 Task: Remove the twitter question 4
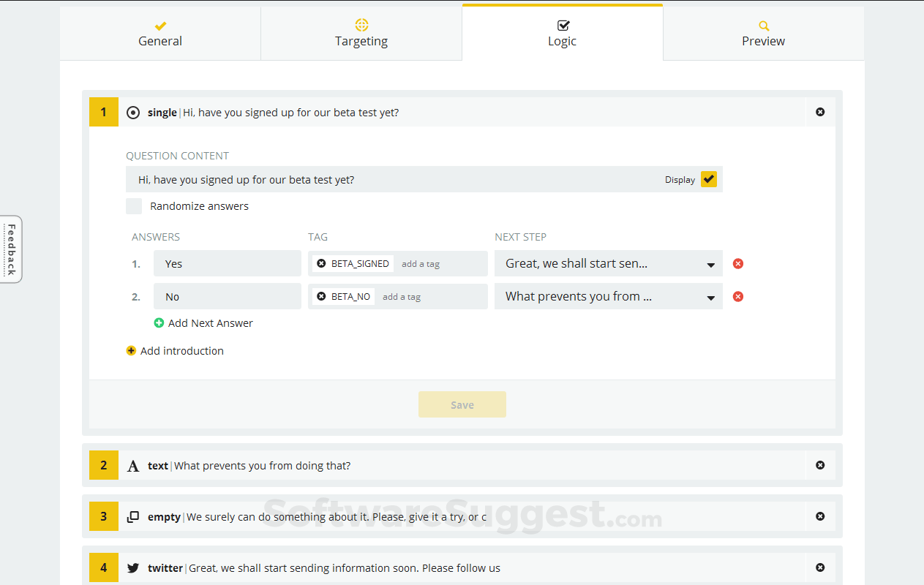(x=820, y=567)
